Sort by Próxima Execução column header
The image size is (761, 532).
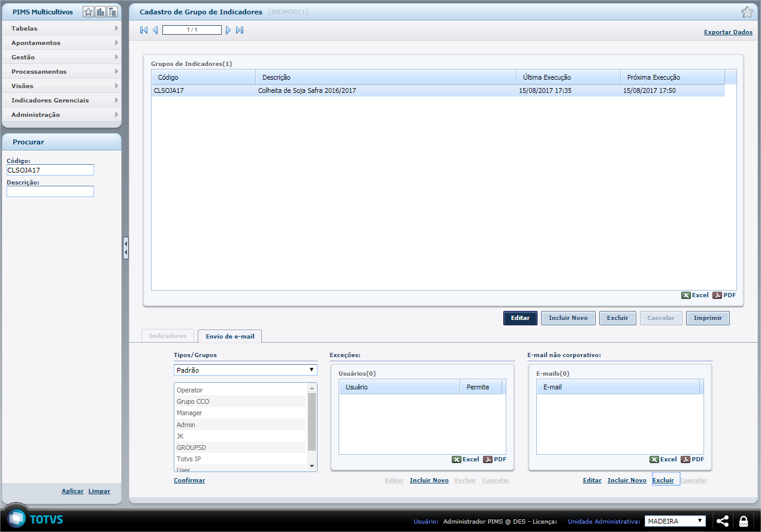pyautogui.click(x=673, y=77)
